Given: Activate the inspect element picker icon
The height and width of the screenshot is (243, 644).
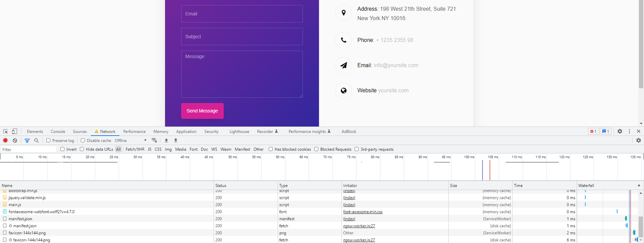Looking at the screenshot, I should point(5,132).
